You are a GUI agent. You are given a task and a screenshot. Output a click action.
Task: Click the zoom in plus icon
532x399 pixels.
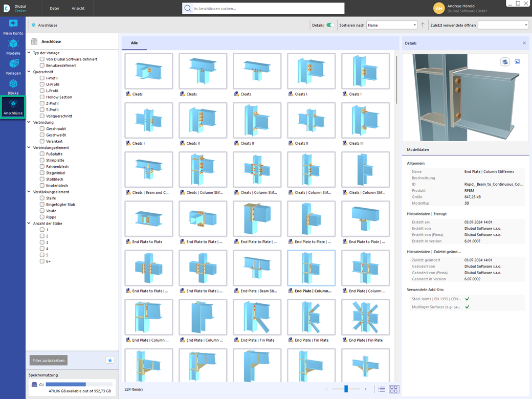[x=366, y=389]
